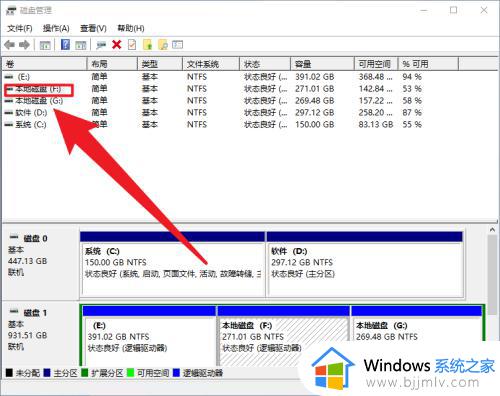Image resolution: width=500 pixels, height=396 pixels.
Task: Click the view settings list icon in toolbar
Action: pyautogui.click(x=177, y=44)
